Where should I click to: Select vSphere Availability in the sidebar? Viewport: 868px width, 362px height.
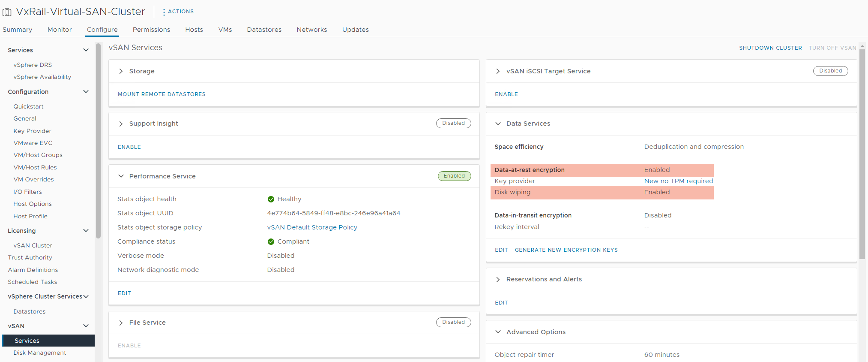tap(42, 77)
